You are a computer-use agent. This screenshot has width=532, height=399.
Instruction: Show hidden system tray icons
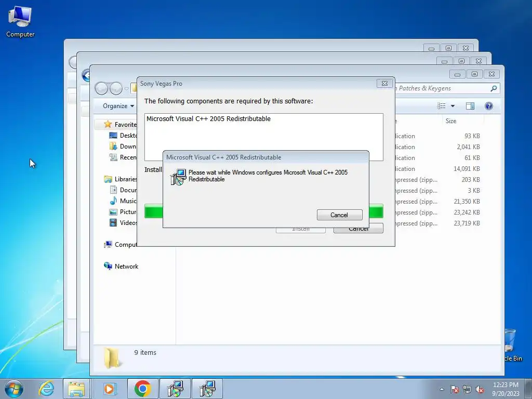tap(442, 389)
